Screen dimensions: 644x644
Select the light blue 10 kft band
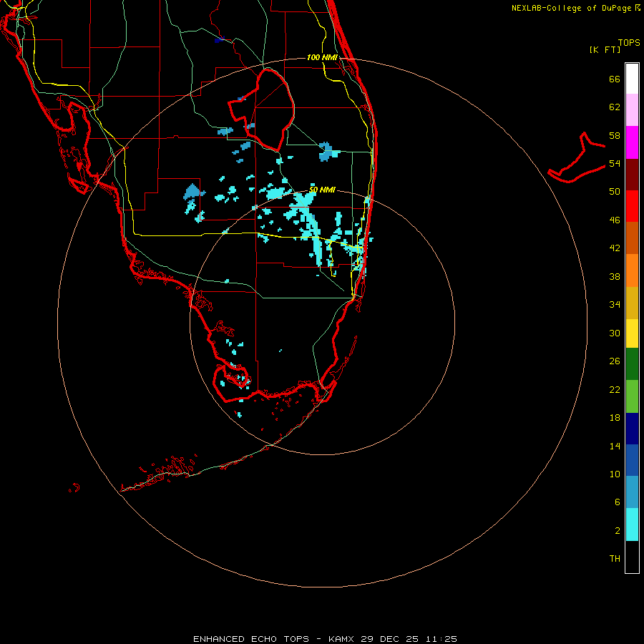[632, 492]
